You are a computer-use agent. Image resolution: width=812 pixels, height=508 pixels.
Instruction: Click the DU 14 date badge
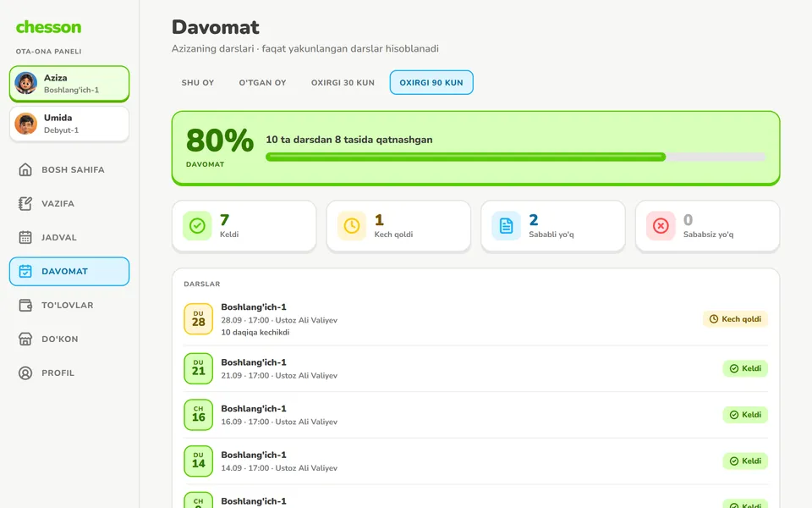[198, 461]
